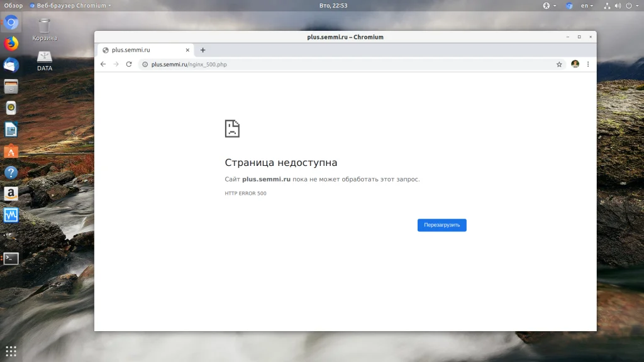
Task: Open LibreOffice Writer from the dock
Action: pos(11,129)
